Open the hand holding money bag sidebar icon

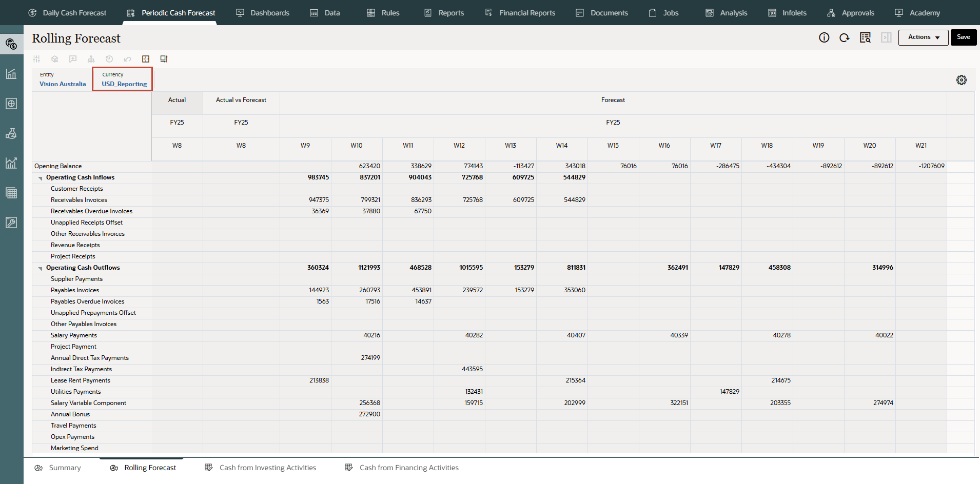click(11, 133)
